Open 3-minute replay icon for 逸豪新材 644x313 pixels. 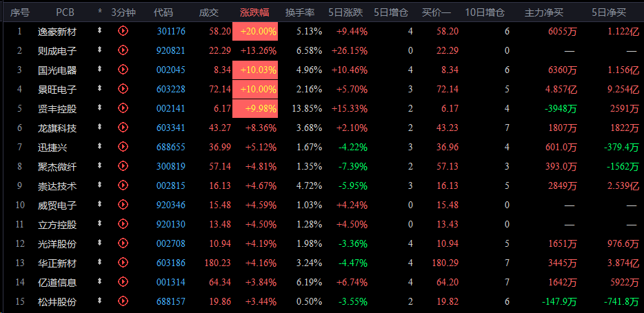[123, 31]
